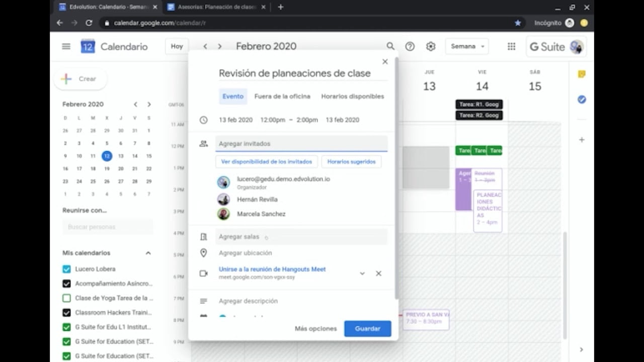Open PLANEACIONES DIDÁCTICAS event on Friday
This screenshot has height=362, width=644.
pyautogui.click(x=488, y=211)
